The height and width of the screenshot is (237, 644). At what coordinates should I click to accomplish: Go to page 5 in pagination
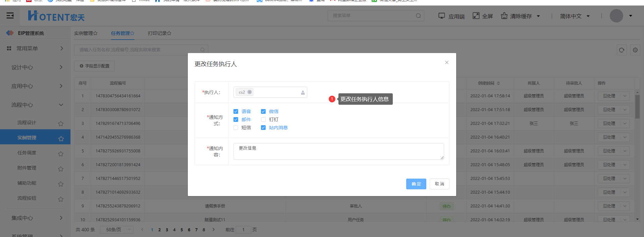point(181,230)
